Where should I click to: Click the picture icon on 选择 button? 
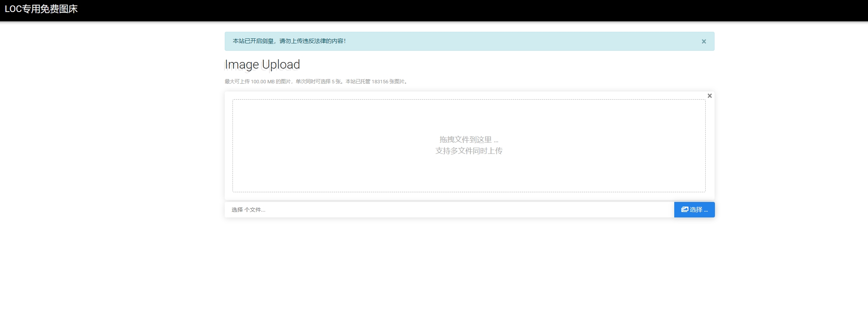click(x=685, y=210)
